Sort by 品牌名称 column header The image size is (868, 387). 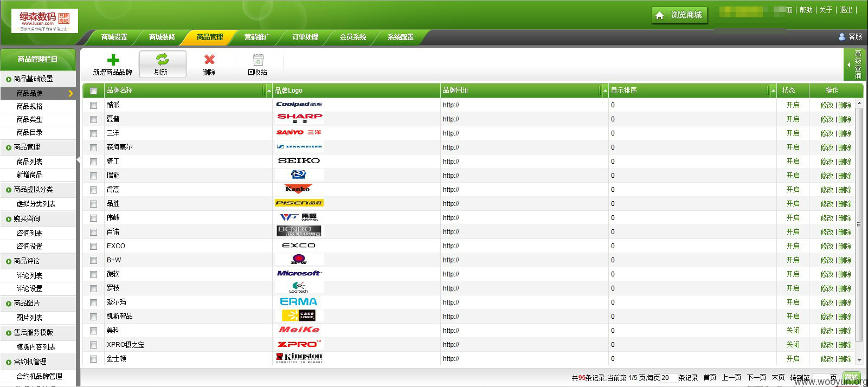119,90
